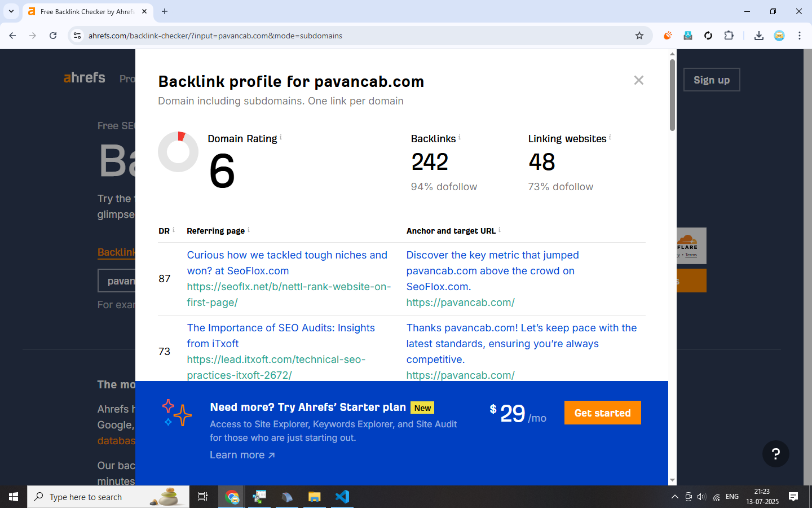Close the Free Backlink Checker tab
The image size is (812, 508).
[144, 11]
